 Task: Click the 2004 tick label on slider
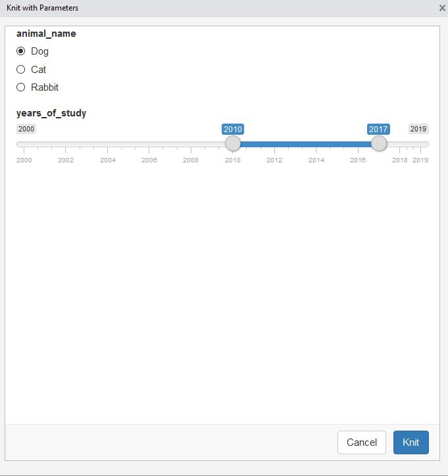[x=108, y=160]
